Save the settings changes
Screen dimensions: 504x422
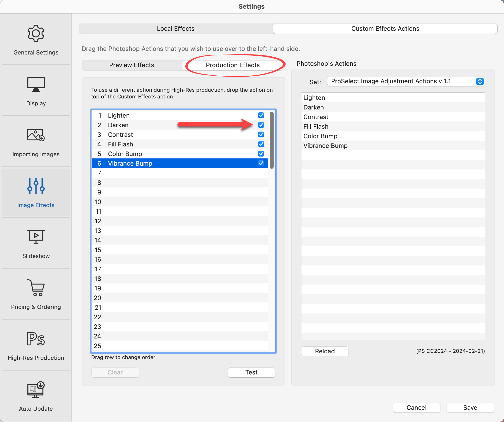click(x=470, y=408)
